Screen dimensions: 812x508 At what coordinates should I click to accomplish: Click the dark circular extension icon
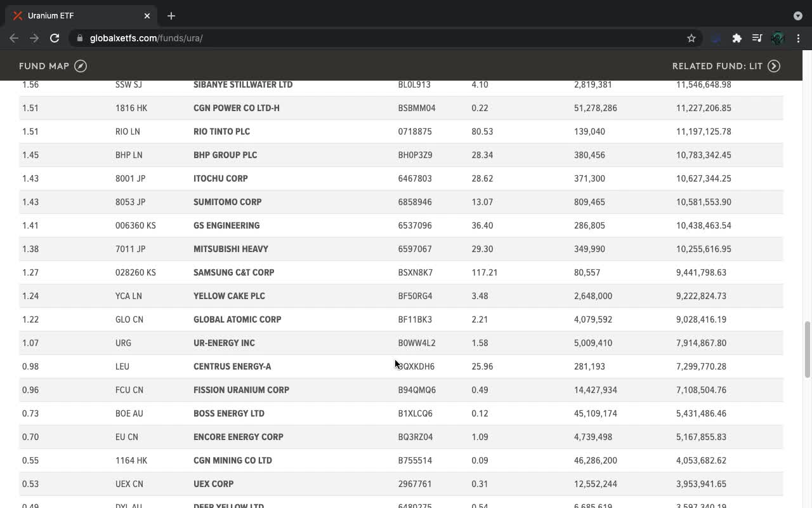[x=716, y=38]
